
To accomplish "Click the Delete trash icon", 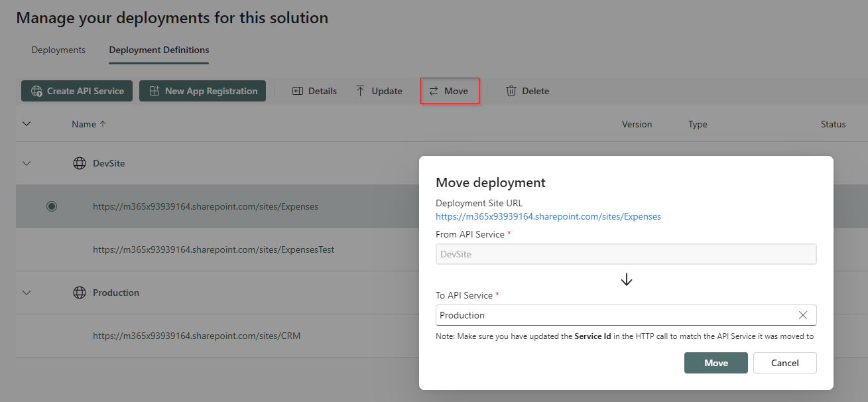I will (x=511, y=91).
